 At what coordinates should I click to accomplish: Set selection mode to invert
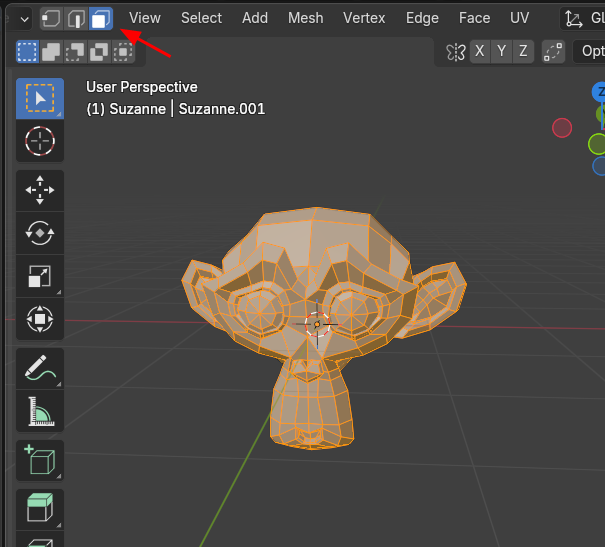99,51
